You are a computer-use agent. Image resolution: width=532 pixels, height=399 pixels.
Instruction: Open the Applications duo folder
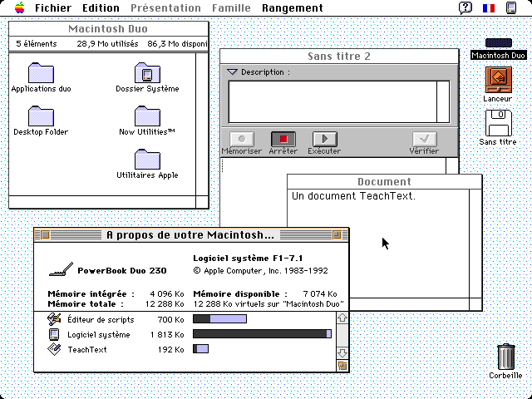point(41,73)
